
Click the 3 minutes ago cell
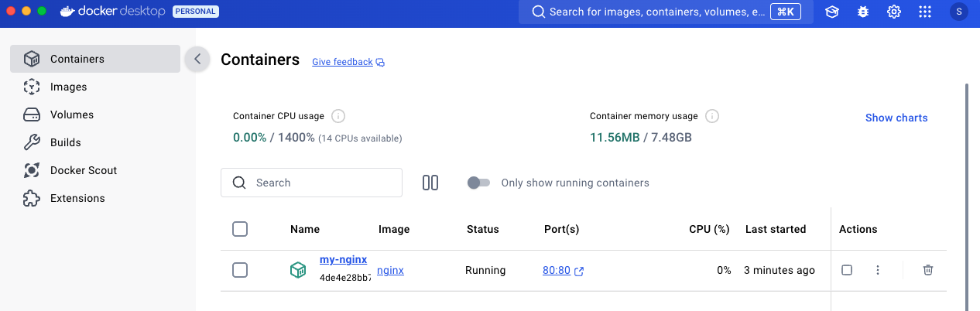coord(780,271)
